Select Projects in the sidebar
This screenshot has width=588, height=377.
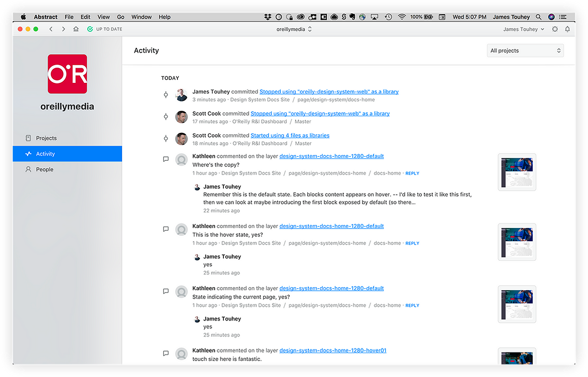[68, 138]
